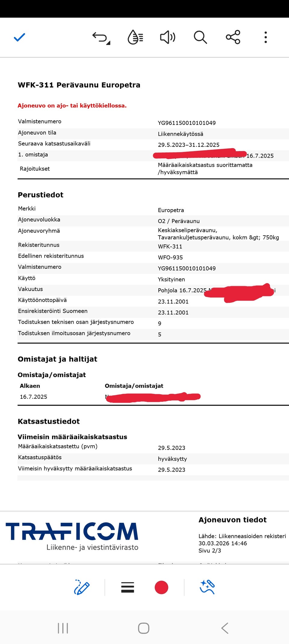Image resolution: width=289 pixels, height=644 pixels.
Task: Open recent apps from navigation bar
Action: (63, 628)
